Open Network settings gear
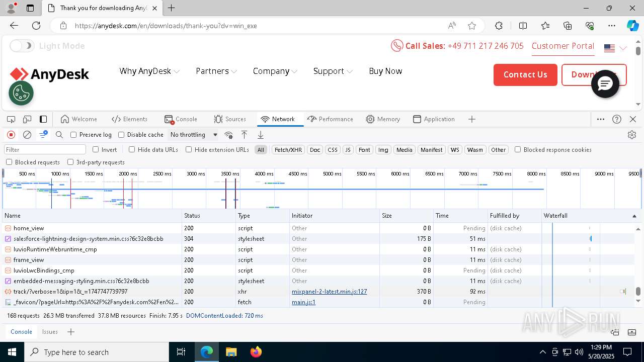 [x=632, y=135]
